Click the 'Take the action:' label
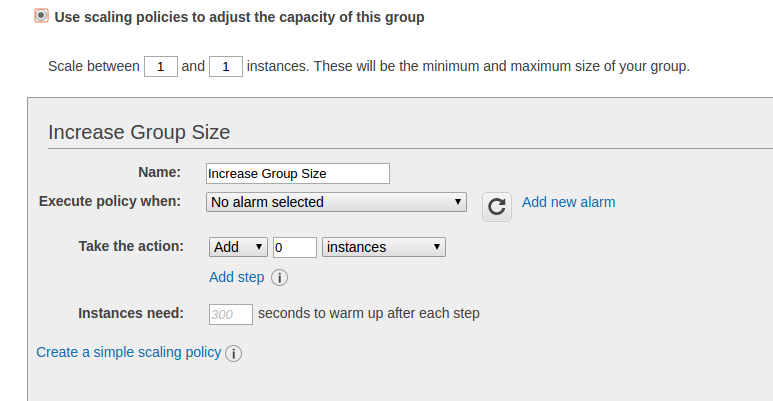 [x=131, y=246]
